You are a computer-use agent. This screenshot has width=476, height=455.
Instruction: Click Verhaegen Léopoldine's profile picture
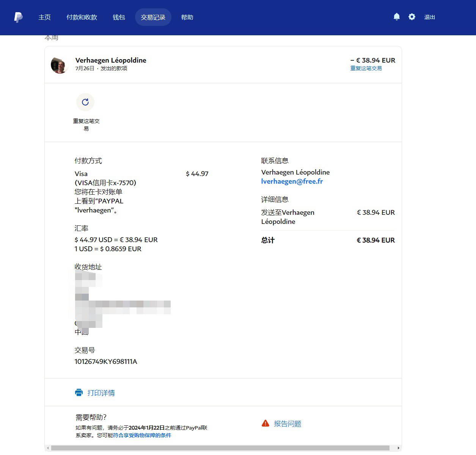point(59,65)
